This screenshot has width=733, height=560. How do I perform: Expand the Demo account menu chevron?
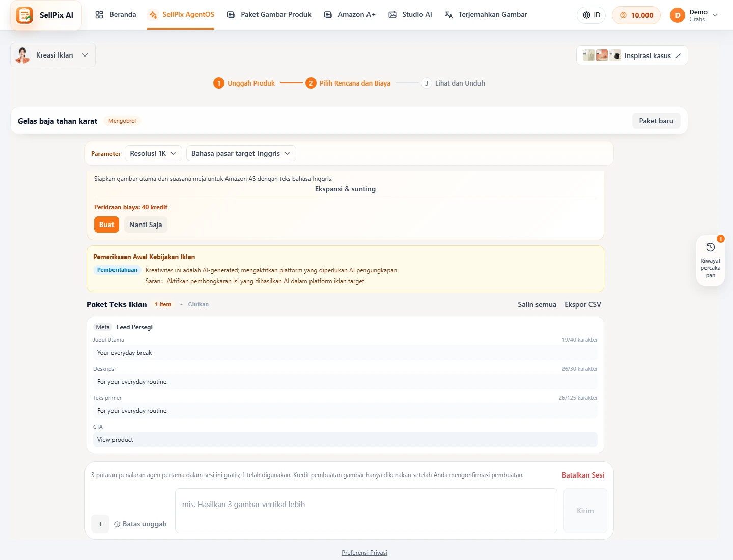(x=715, y=15)
